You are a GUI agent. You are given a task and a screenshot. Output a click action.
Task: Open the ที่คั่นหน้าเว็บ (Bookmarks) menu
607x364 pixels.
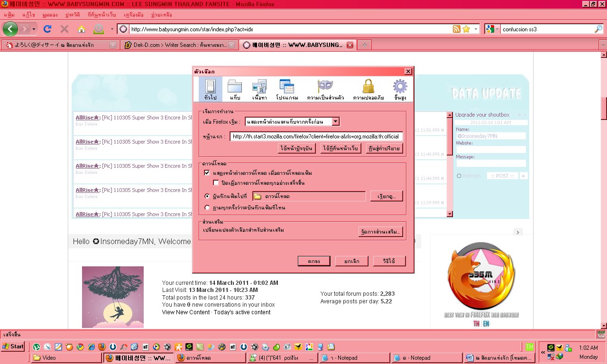coord(102,15)
